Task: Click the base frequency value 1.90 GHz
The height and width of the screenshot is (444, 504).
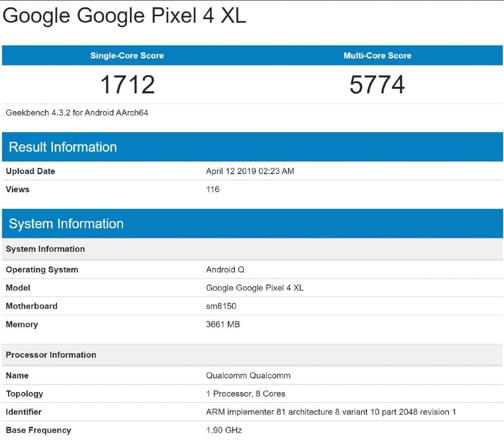Action: [224, 430]
